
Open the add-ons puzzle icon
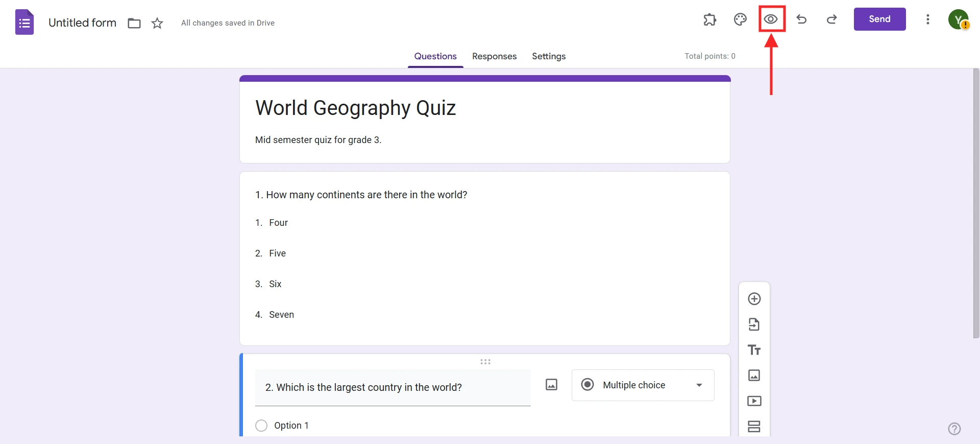pyautogui.click(x=710, y=19)
